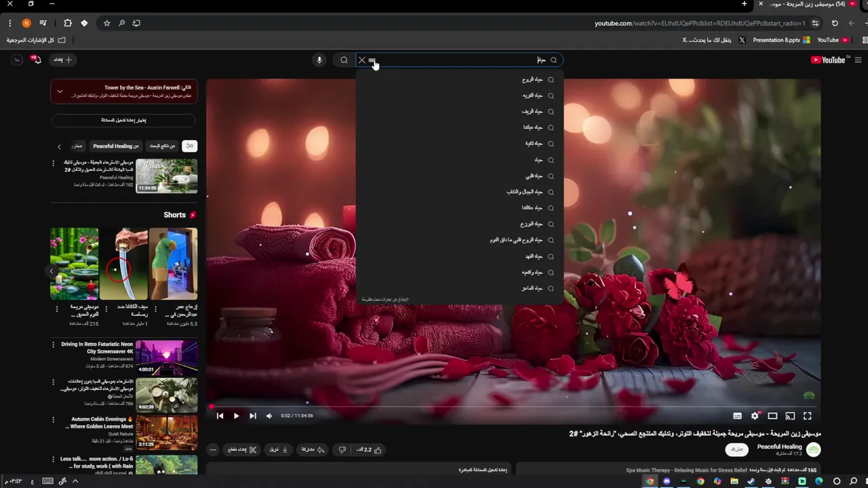The height and width of the screenshot is (488, 868).
Task: Bookmark page with the star icon
Action: (106, 23)
